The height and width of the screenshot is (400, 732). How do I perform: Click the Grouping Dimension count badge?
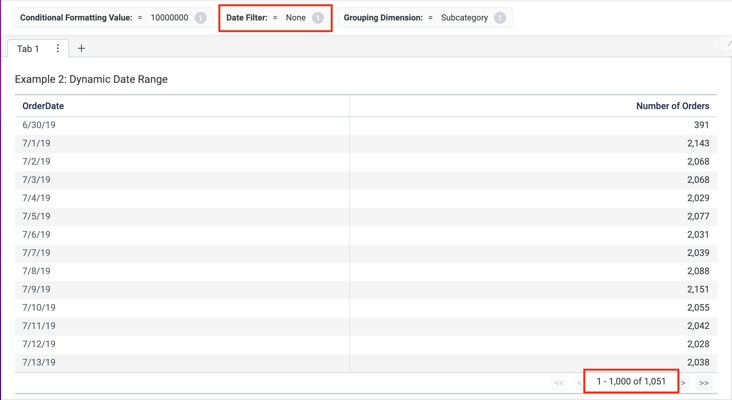coord(500,18)
